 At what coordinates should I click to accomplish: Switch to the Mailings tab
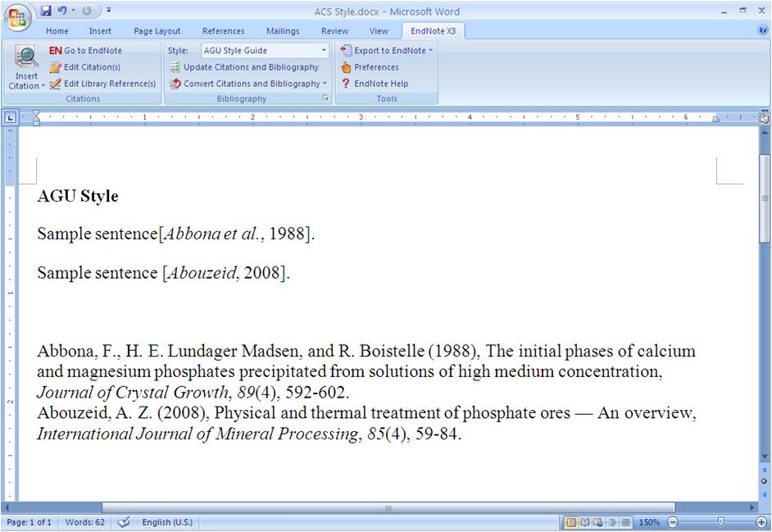coord(283,31)
